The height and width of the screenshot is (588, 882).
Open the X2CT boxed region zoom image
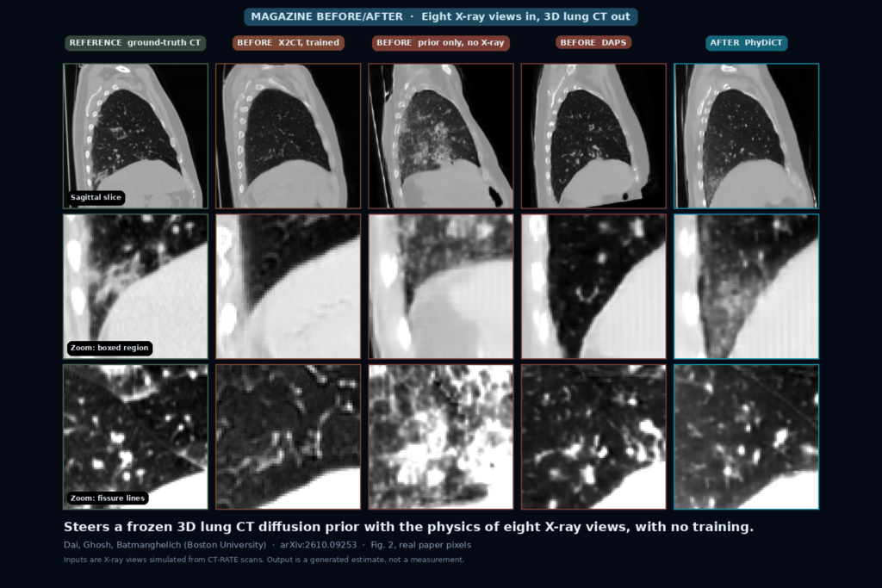click(288, 286)
